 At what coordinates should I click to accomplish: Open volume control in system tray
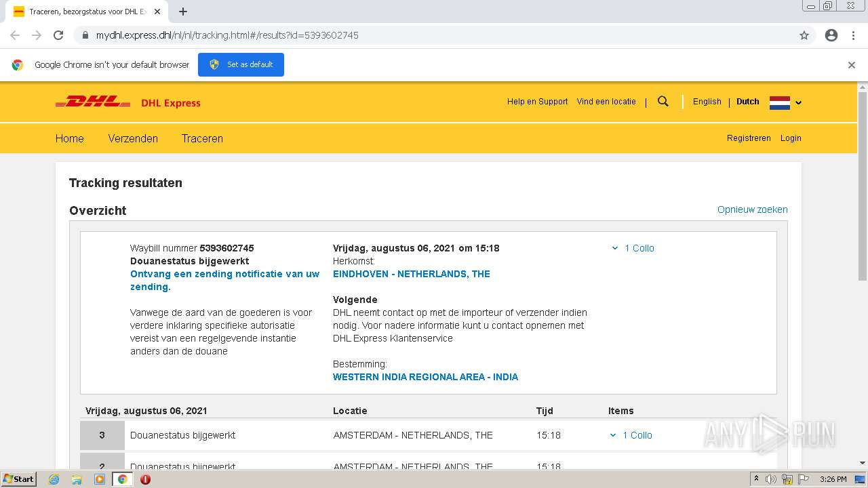[770, 479]
